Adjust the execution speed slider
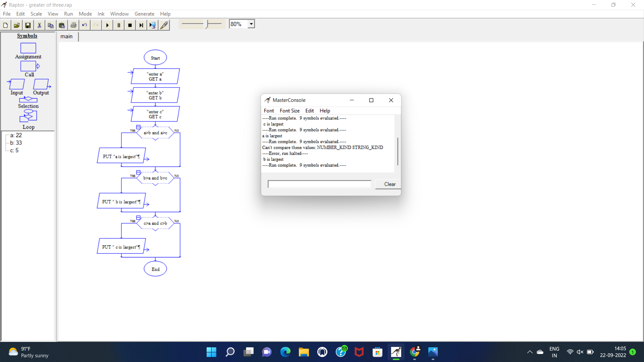 tap(206, 24)
